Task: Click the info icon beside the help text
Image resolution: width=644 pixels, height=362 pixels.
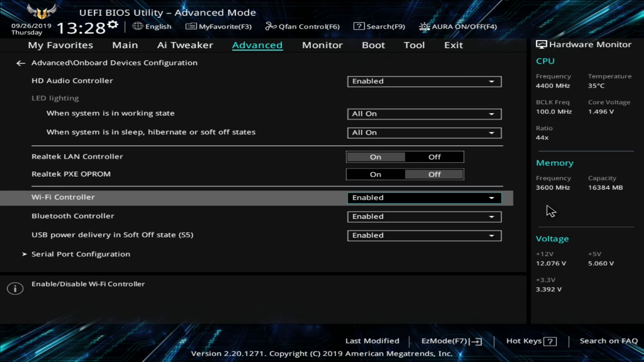Action: 15,288
